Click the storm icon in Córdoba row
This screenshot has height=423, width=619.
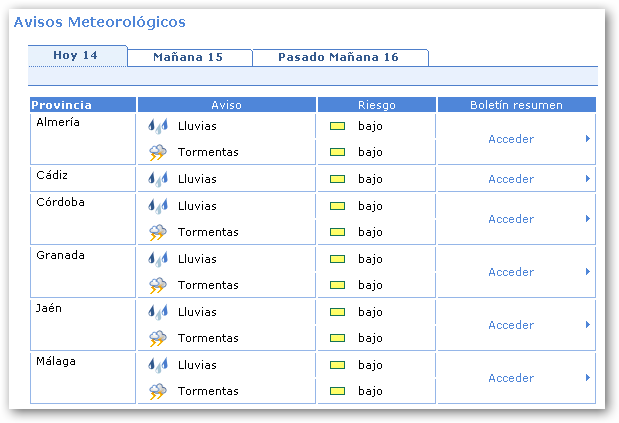click(x=157, y=232)
